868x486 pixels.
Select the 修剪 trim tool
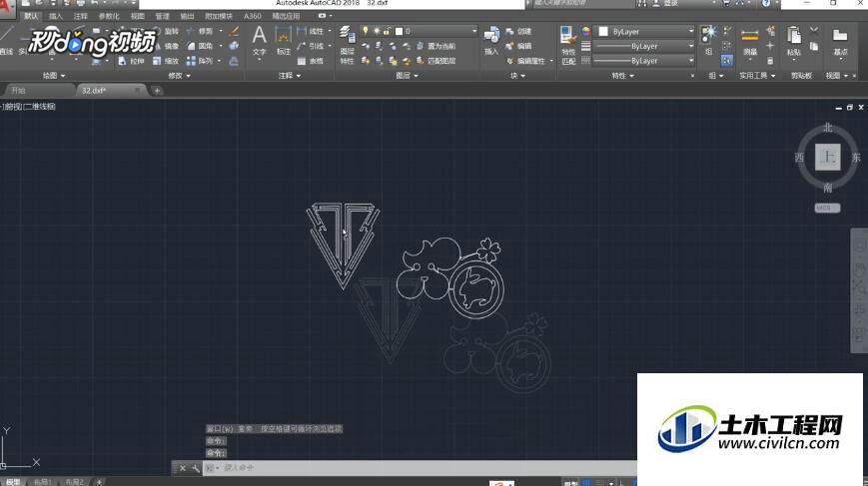(200, 32)
